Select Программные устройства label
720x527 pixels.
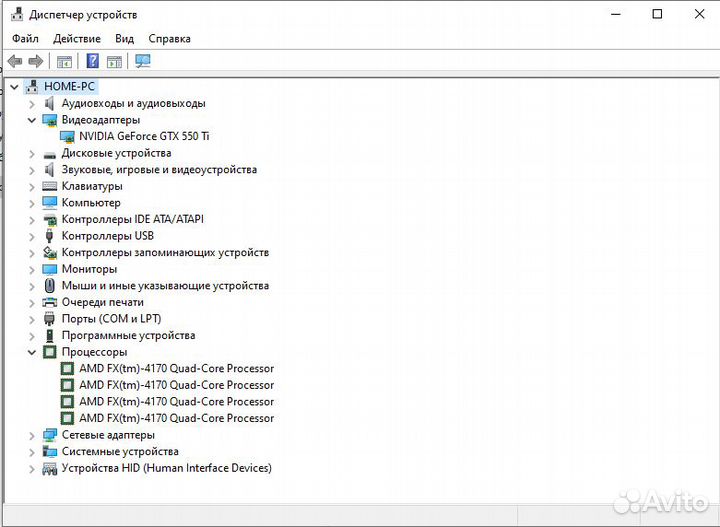[129, 336]
